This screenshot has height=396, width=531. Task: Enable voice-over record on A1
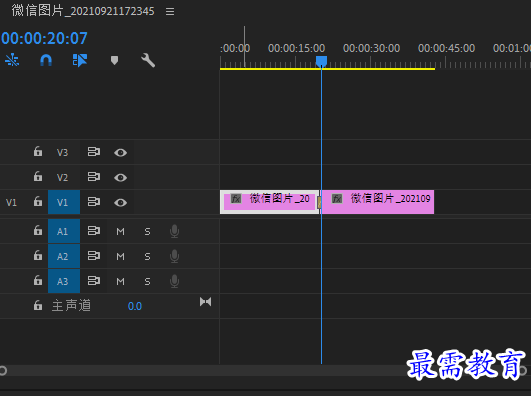174,231
